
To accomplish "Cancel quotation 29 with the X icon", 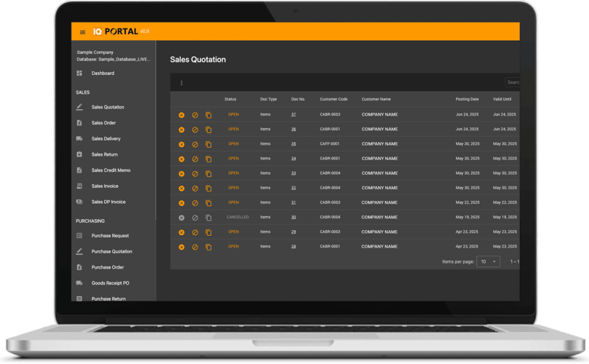I will pyautogui.click(x=182, y=232).
